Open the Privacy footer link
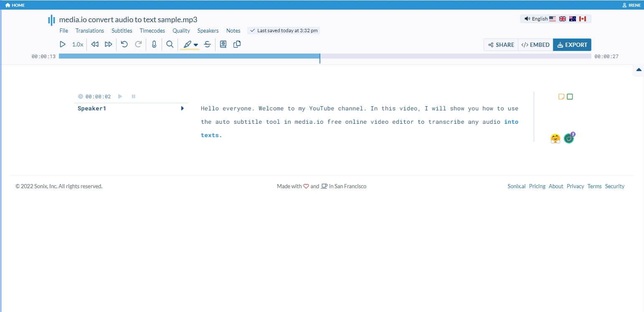Screen dimensions: 644x312 tap(575, 186)
